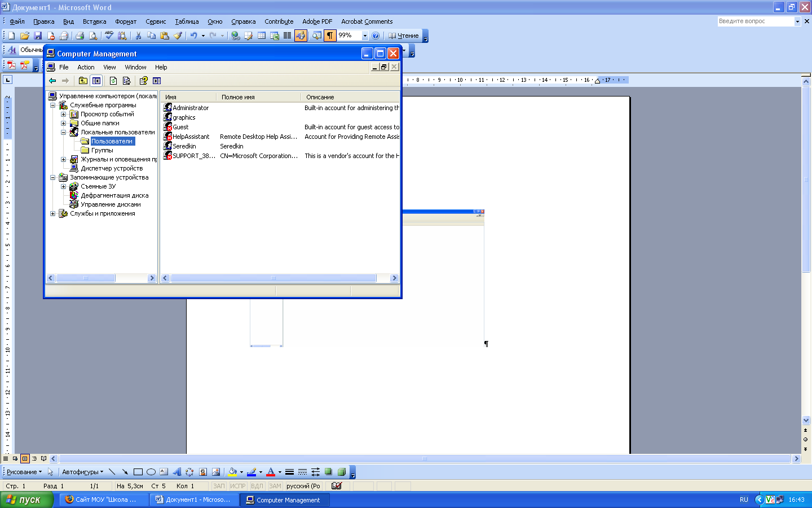Open Print Preview in Word toolbar
The image size is (812, 508).
coord(93,36)
